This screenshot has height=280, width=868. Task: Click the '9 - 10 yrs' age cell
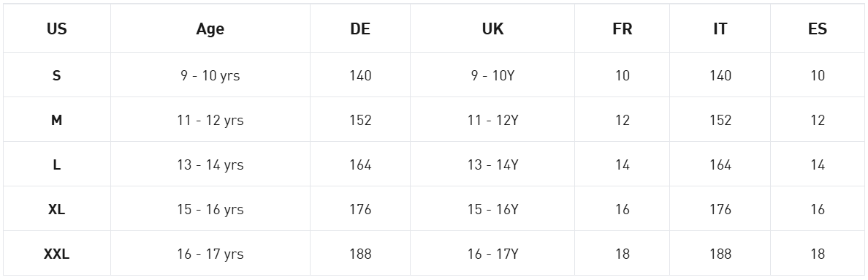[x=210, y=75]
